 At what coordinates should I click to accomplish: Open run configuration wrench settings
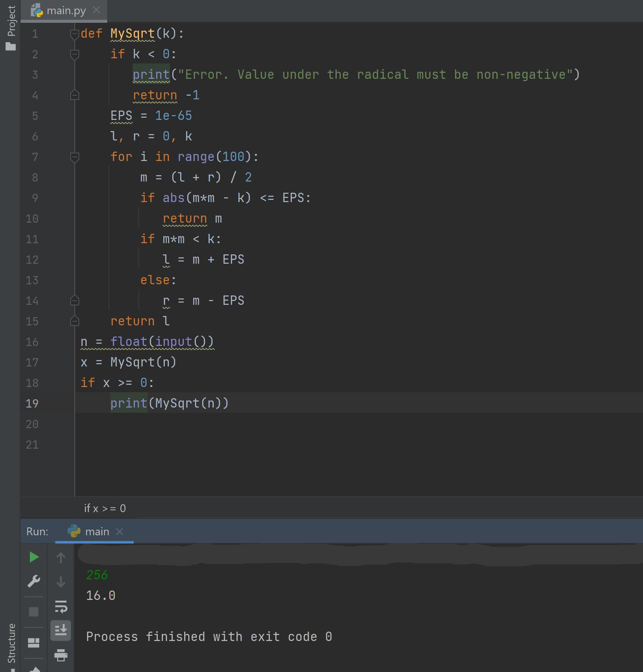pyautogui.click(x=34, y=582)
